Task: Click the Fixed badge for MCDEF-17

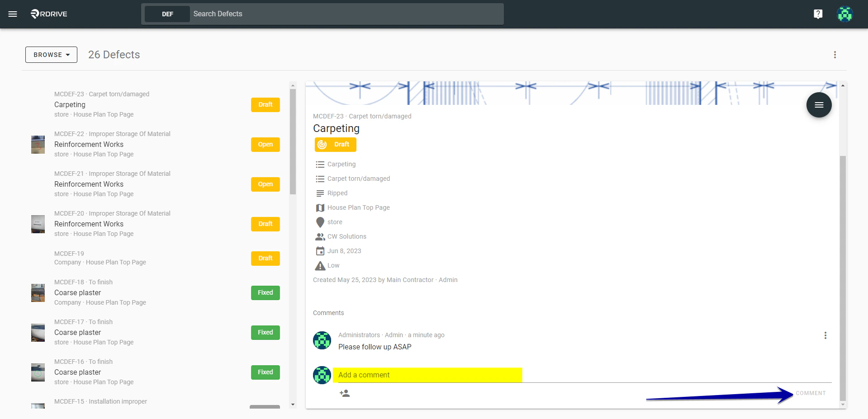Action: 265,333
